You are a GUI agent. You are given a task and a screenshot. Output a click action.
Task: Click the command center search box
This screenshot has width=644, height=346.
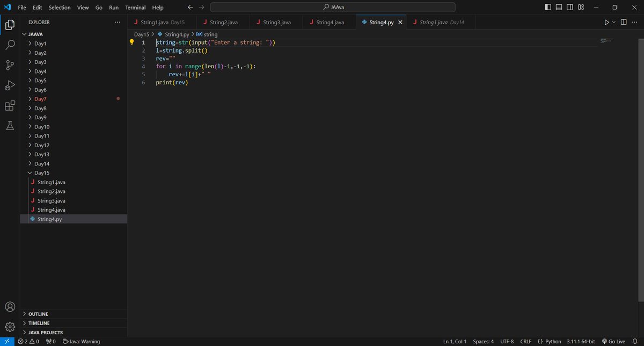(x=333, y=8)
